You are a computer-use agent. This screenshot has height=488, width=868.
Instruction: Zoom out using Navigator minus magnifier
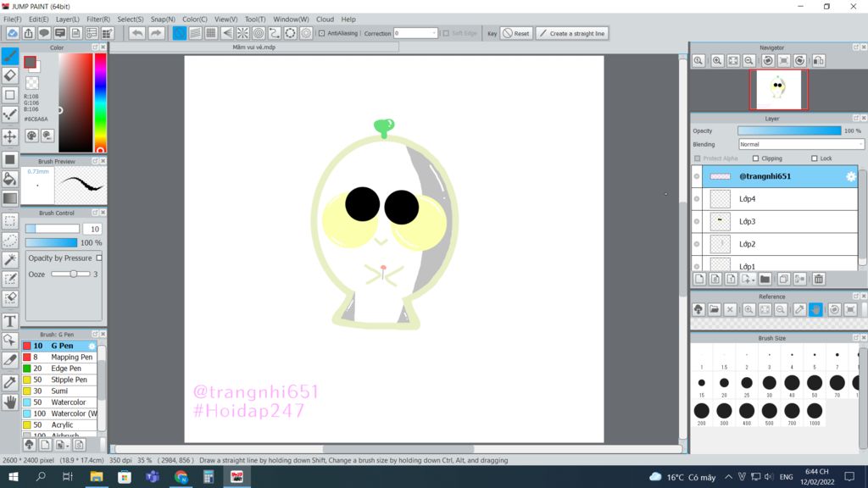[749, 61]
